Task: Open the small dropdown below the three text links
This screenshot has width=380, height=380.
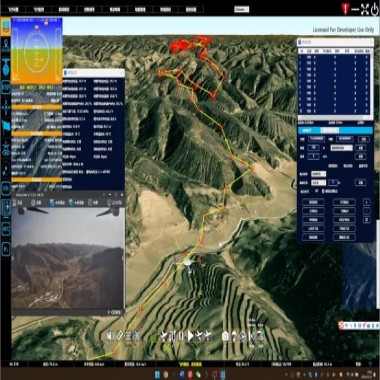Action: pos(318,174)
